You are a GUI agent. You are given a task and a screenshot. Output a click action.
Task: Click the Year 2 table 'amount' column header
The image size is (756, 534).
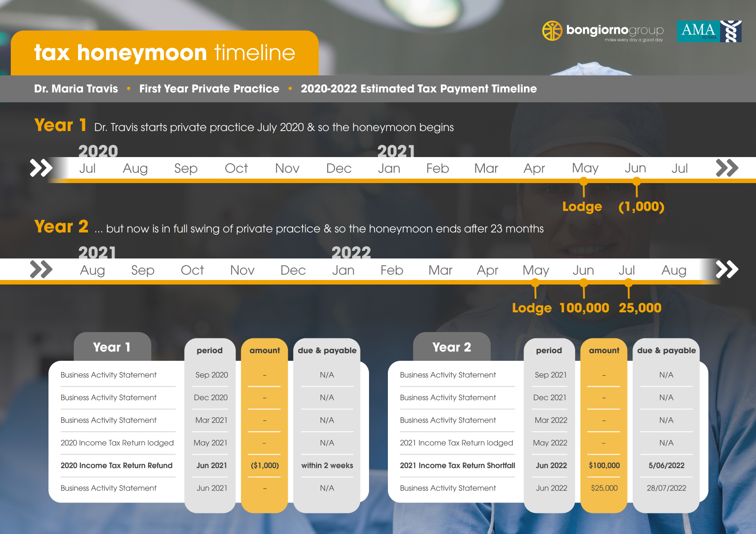tap(604, 350)
